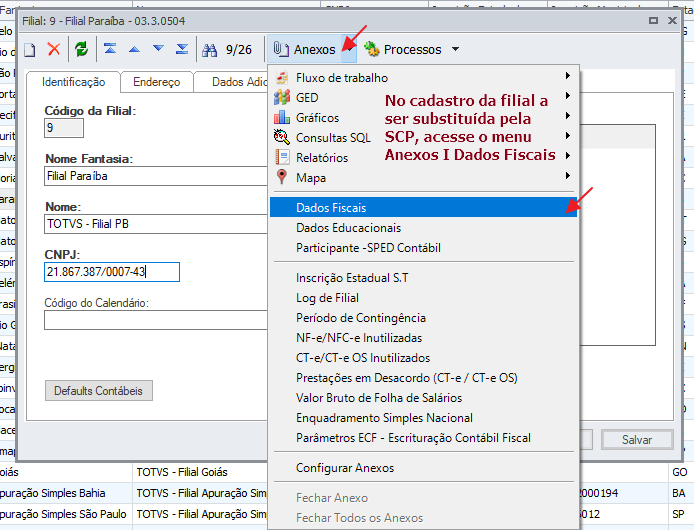Viewport: 694px width, 530px height.
Task: Maximize the Filial window
Action: tap(653, 20)
